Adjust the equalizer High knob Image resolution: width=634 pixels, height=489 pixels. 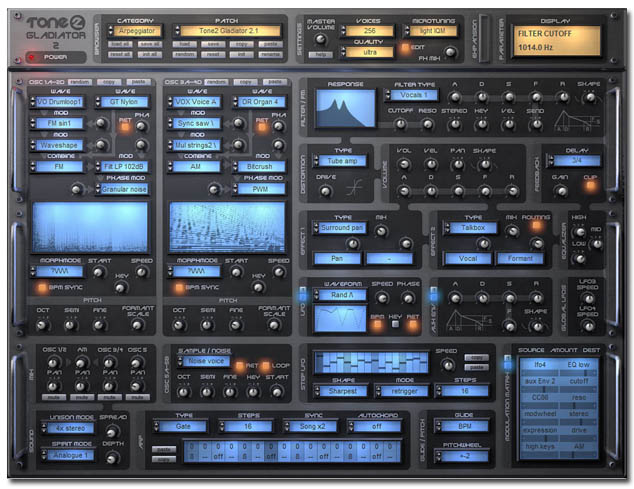tap(580, 232)
